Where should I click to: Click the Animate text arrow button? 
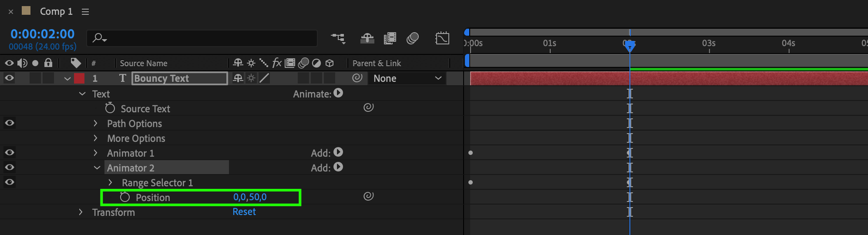tap(338, 93)
